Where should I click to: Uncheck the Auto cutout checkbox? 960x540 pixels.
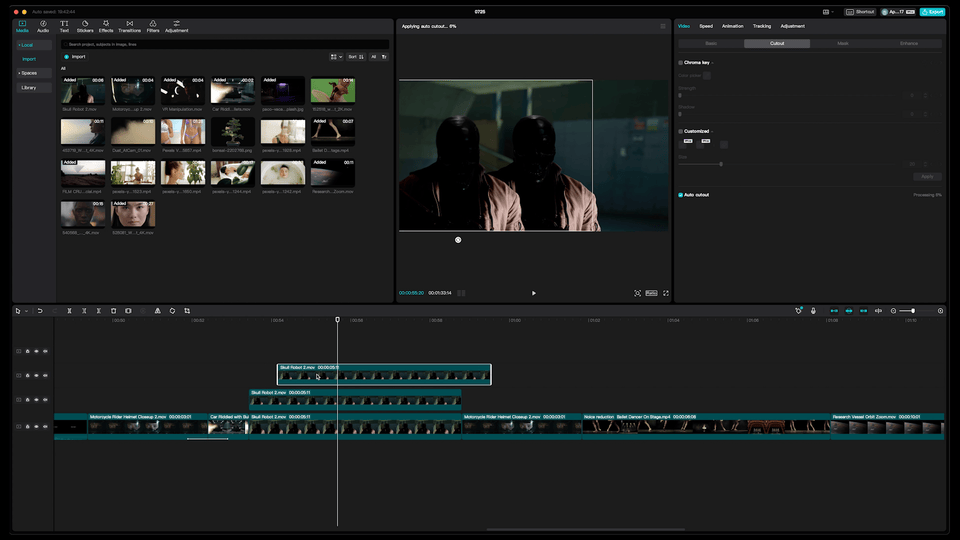680,195
